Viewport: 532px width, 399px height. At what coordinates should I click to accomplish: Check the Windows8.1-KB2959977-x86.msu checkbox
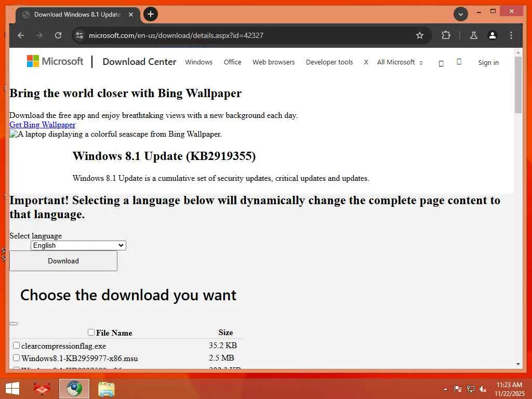pos(16,358)
